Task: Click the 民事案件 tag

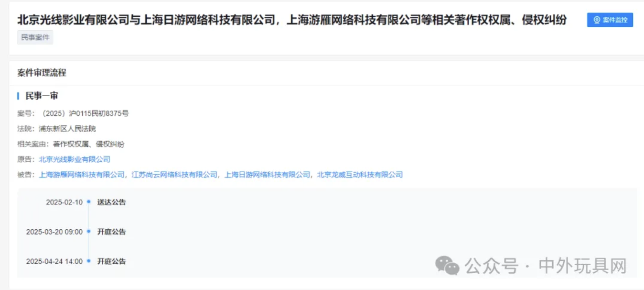Action: coord(35,37)
